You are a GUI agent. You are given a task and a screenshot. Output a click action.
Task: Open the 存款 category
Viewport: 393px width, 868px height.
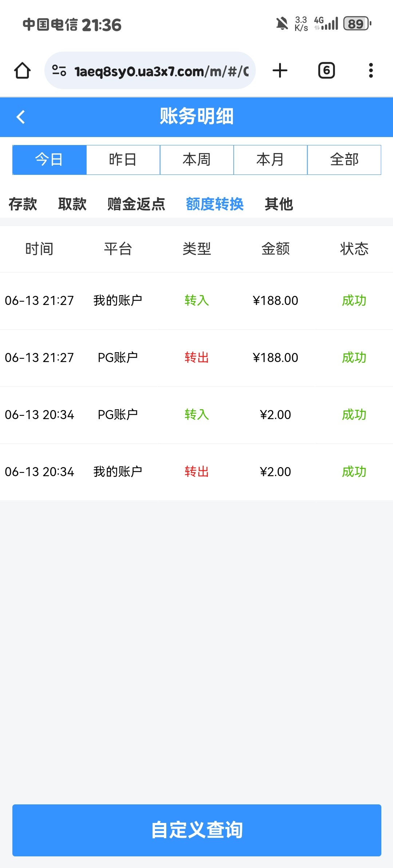23,204
